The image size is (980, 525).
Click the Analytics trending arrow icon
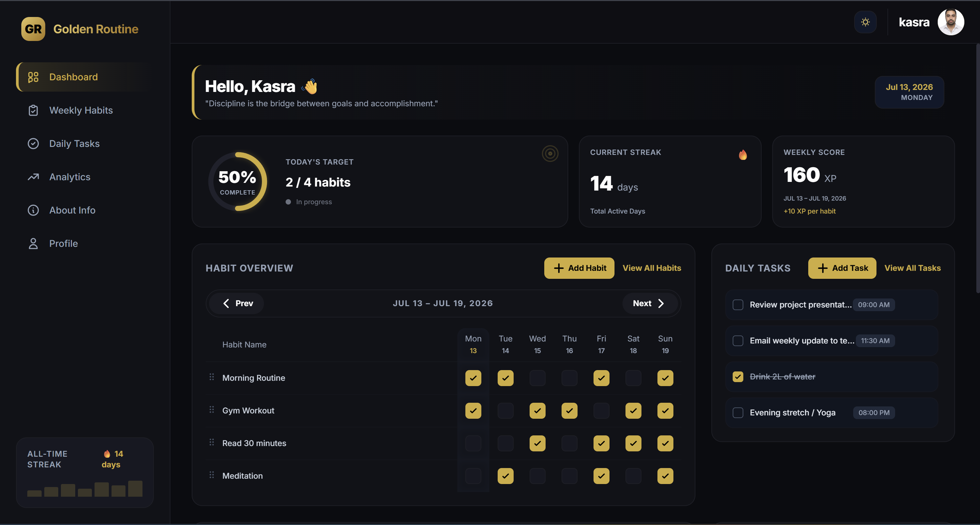point(33,177)
